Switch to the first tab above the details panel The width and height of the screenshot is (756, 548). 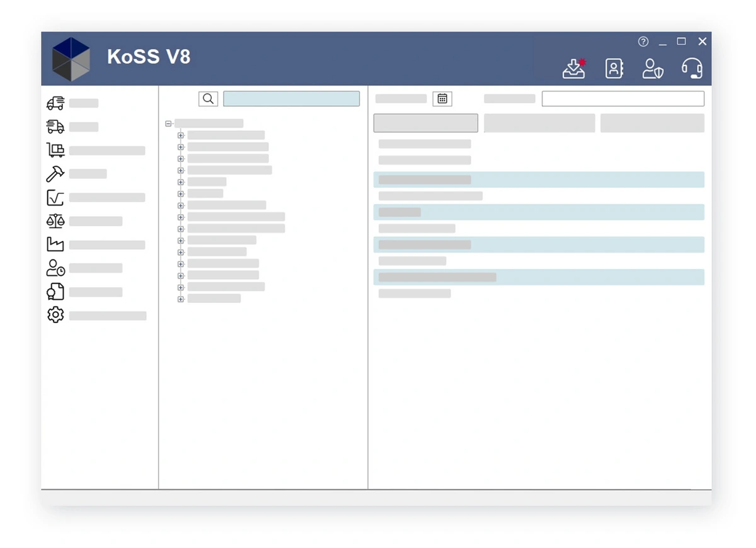[425, 123]
